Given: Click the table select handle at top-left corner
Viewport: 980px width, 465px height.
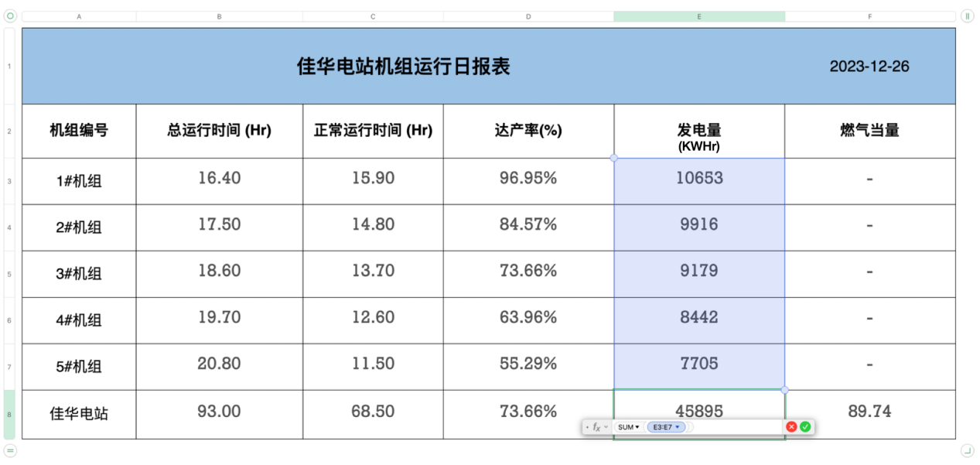Looking at the screenshot, I should tap(10, 15).
